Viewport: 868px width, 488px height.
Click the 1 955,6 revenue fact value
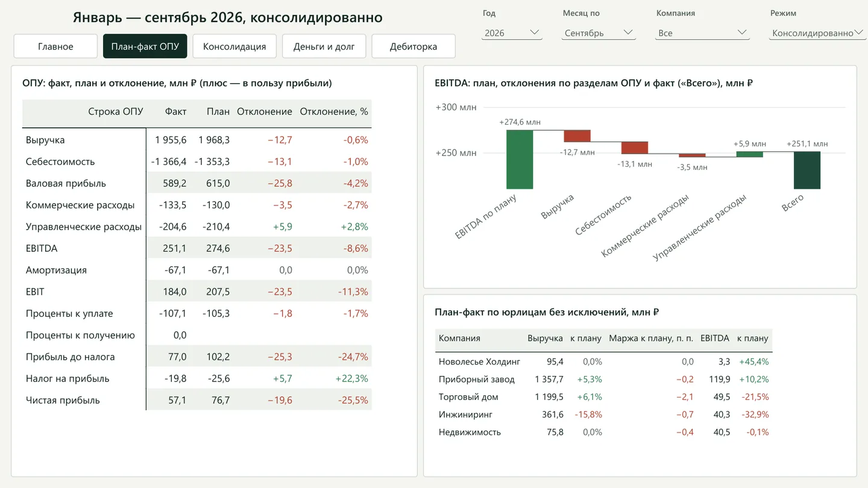pos(171,140)
